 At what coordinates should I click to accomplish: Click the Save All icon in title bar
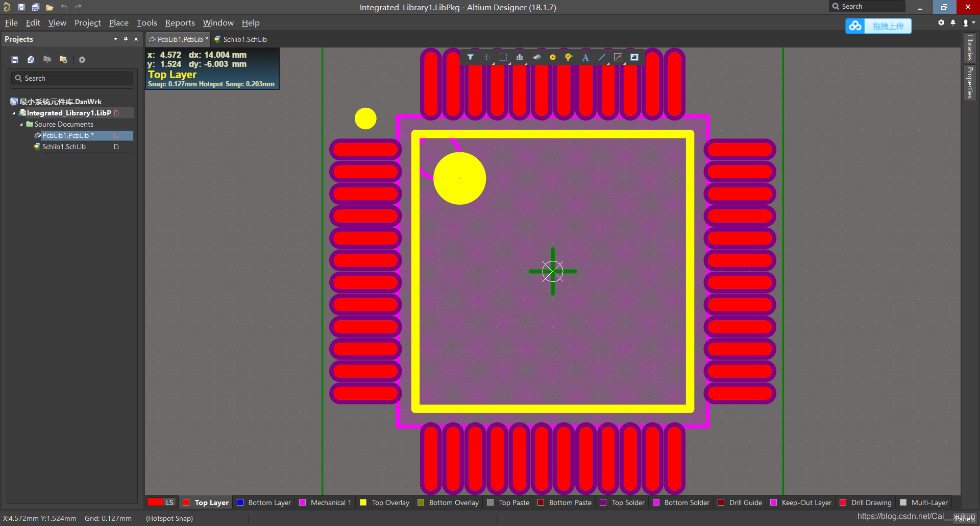click(x=35, y=7)
